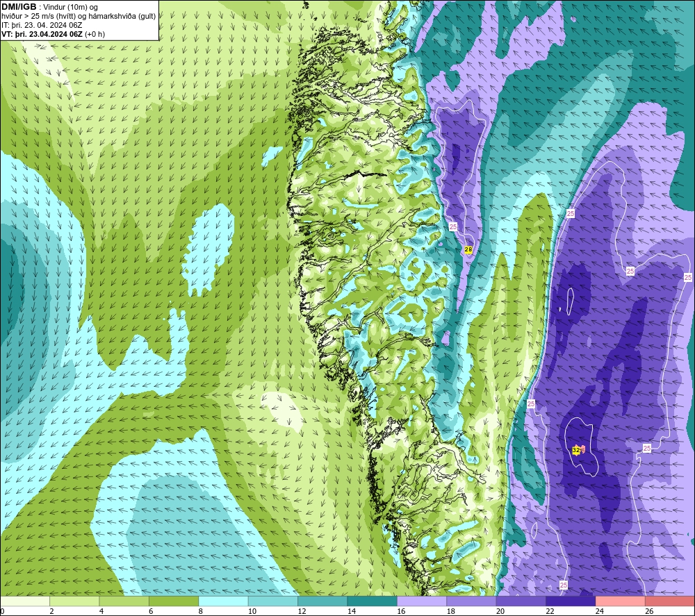Pick the green 4–6 m/s legend swatch
The width and height of the screenshot is (695, 616).
[x=124, y=601]
